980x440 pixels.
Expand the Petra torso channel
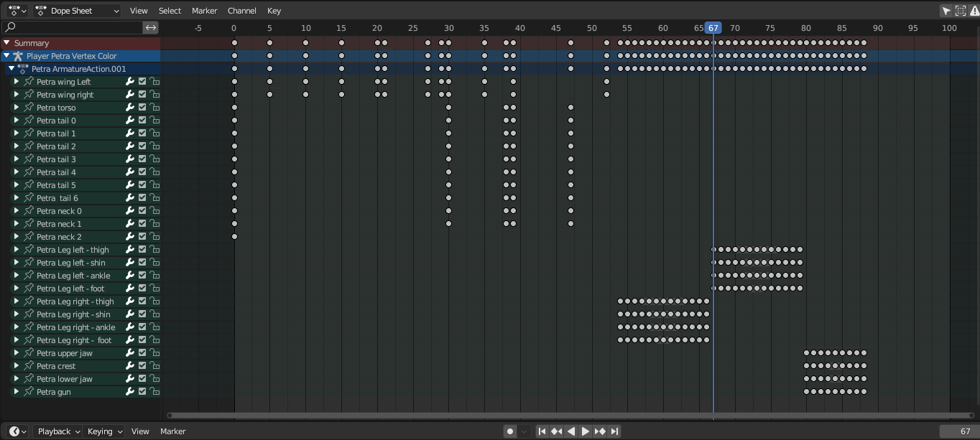click(x=17, y=108)
